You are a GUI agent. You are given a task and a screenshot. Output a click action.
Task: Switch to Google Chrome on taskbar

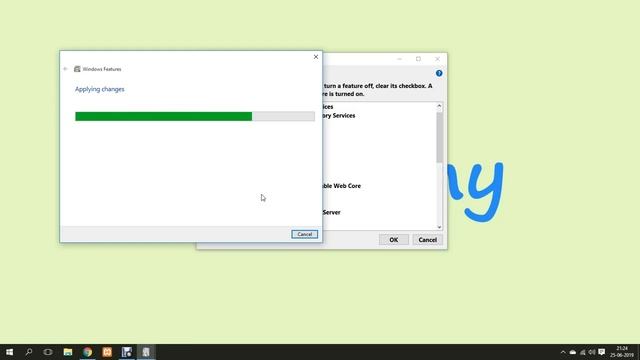click(87, 352)
